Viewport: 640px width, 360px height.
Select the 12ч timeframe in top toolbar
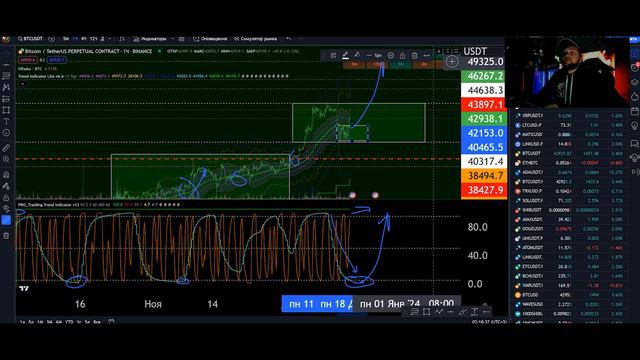93,39
